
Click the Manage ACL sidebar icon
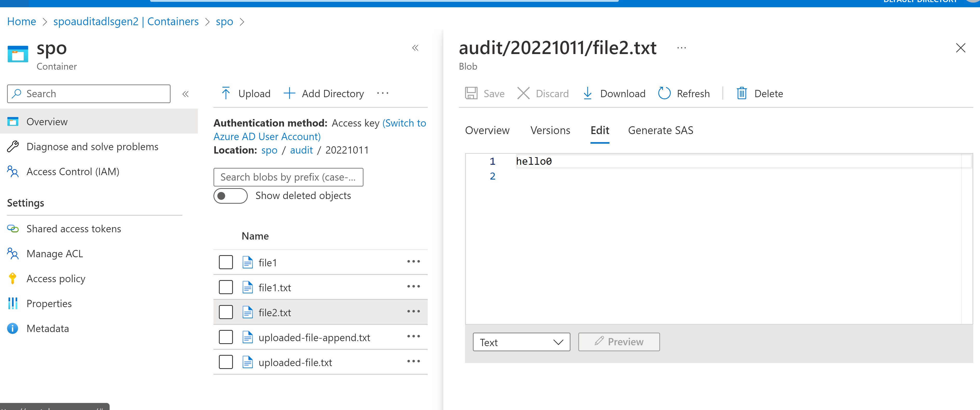click(12, 254)
